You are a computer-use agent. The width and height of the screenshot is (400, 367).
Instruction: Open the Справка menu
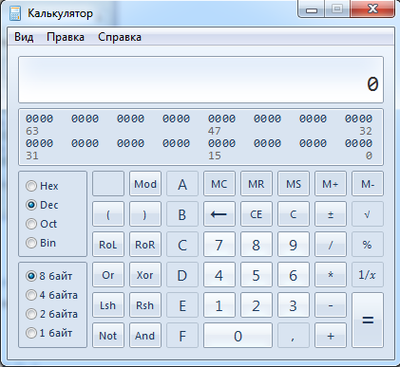[x=119, y=37]
